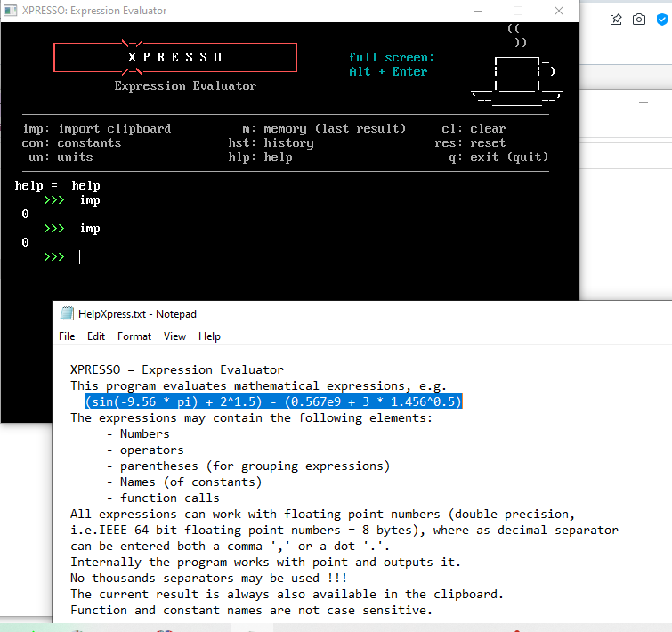Click 'cl: clear' in XPRESSO legend
Image resolution: width=672 pixels, height=632 pixels.
(x=474, y=128)
